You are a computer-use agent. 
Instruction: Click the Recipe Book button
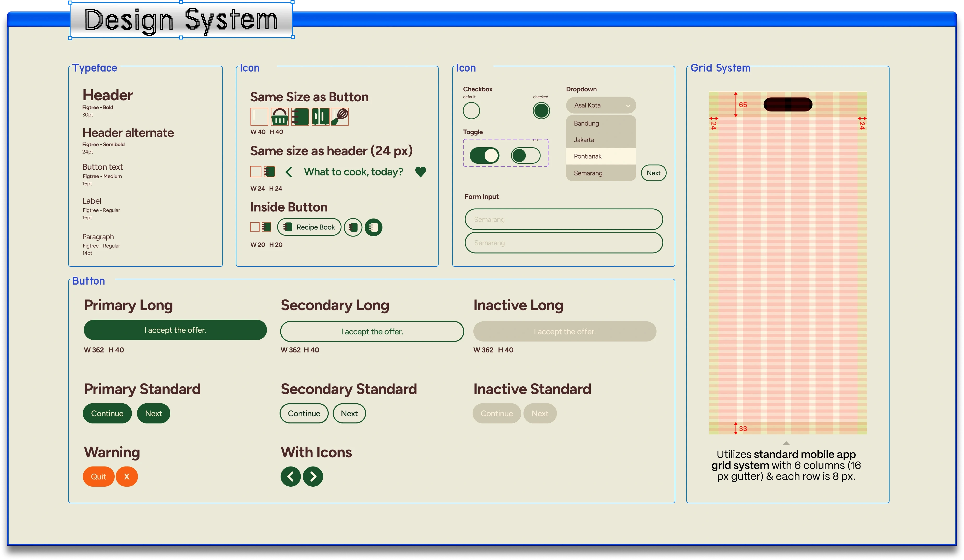click(x=309, y=227)
